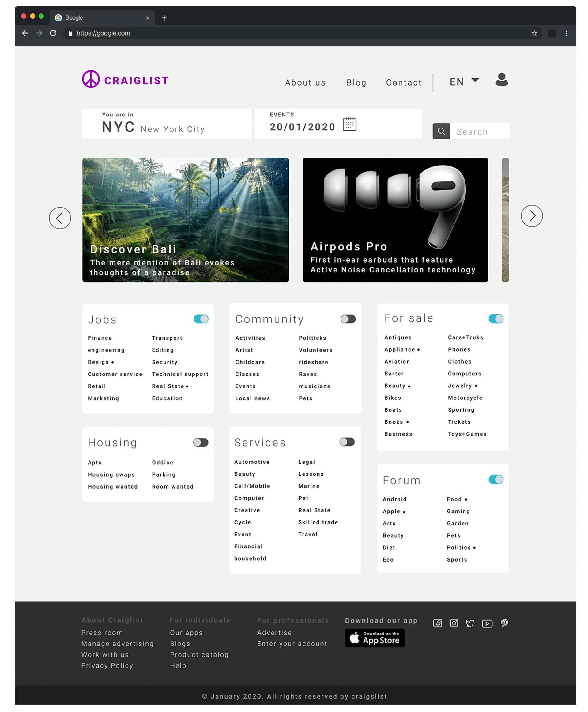This screenshot has width=588, height=712.
Task: Open Finance under Jobs
Action: (100, 338)
